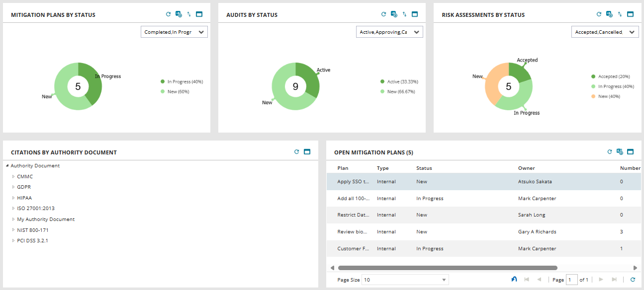Open the Apply SSO mitigation plan link
The height and width of the screenshot is (290, 644).
(353, 181)
